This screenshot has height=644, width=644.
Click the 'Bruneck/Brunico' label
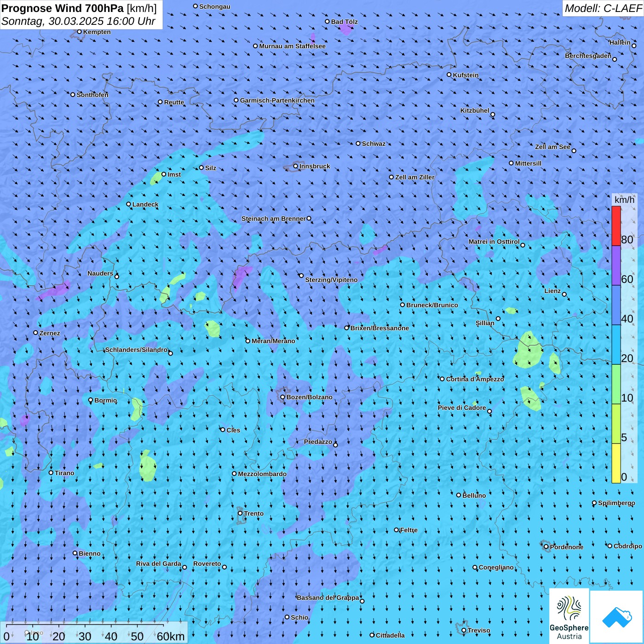pos(432,305)
